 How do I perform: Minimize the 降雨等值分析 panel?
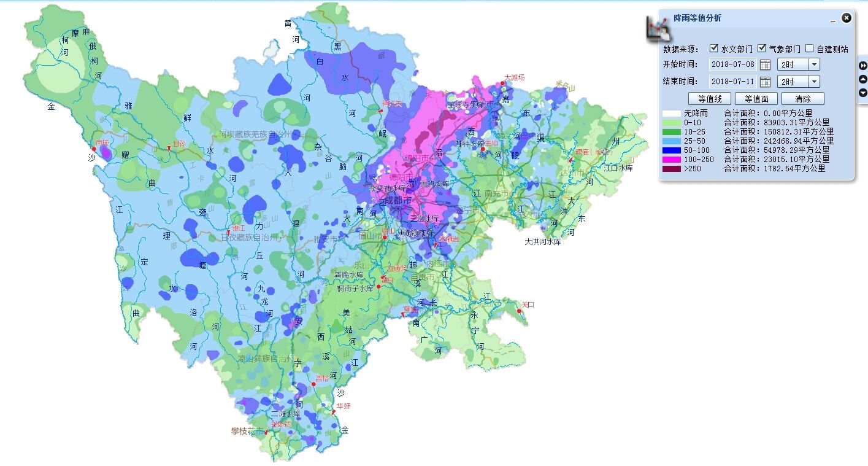pyautogui.click(x=833, y=20)
